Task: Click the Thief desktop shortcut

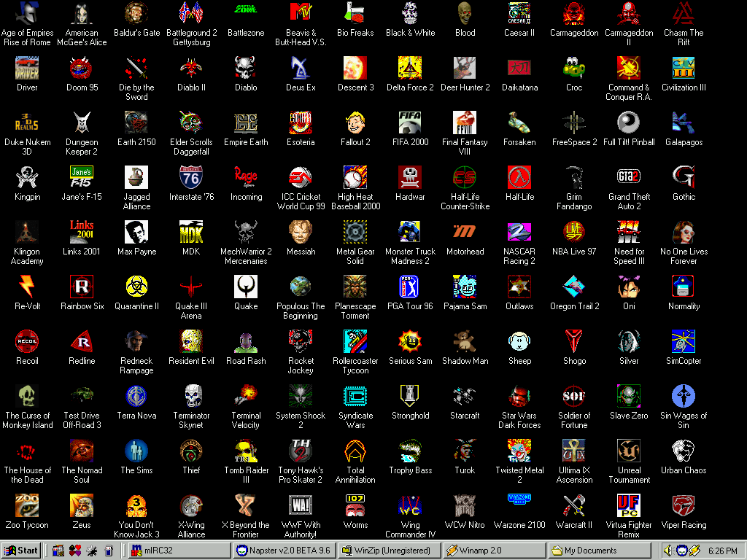Action: [x=191, y=451]
